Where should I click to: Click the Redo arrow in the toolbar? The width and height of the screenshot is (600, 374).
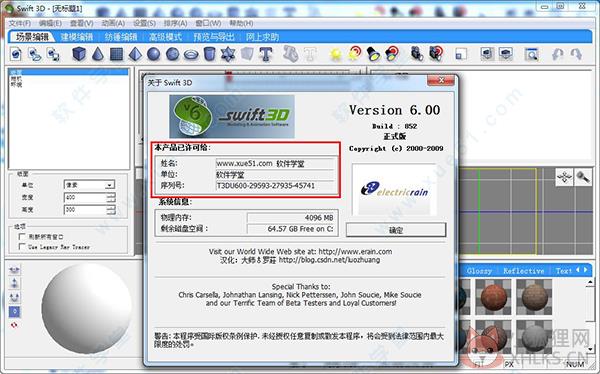tap(576, 54)
